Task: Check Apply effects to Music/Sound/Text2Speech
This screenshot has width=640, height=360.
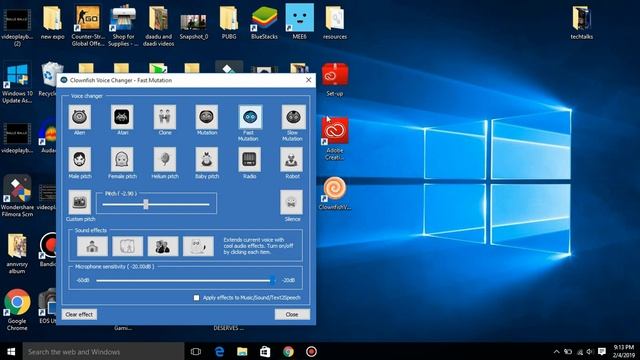Action: (x=196, y=298)
